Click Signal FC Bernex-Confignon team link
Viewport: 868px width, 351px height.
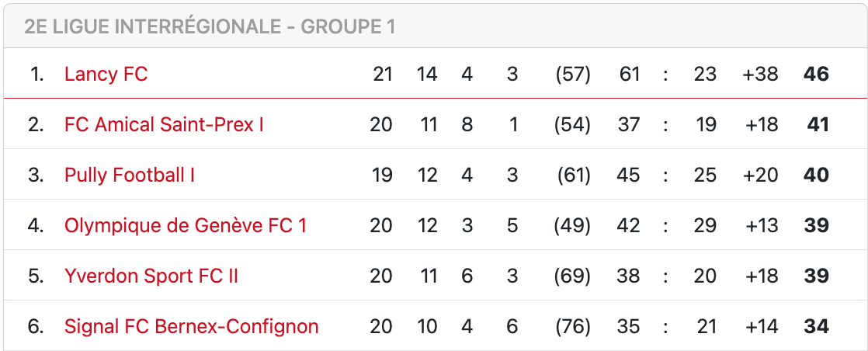point(192,327)
